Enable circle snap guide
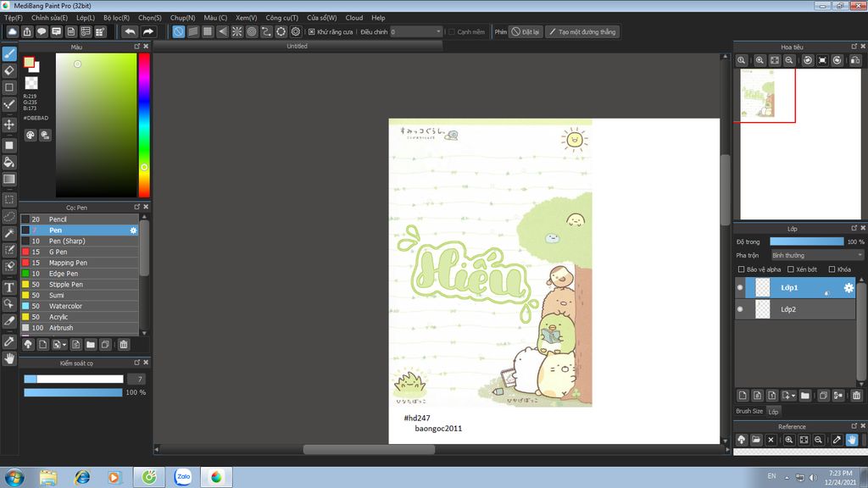This screenshot has width=868, height=488. click(x=252, y=31)
